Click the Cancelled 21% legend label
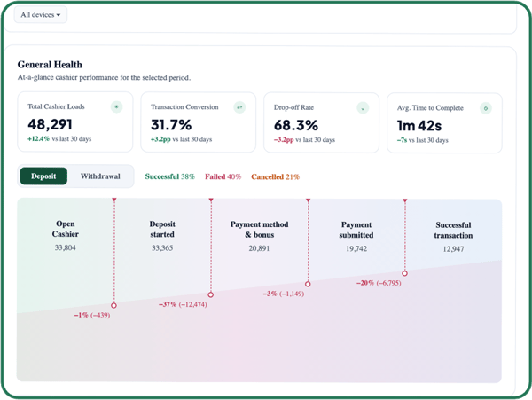The height and width of the screenshot is (400, 532). [x=275, y=176]
